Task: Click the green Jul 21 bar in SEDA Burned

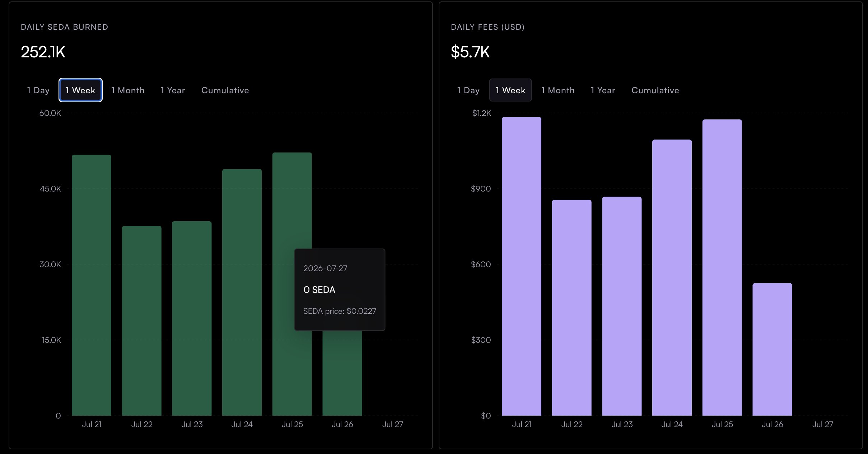Action: tap(92, 285)
